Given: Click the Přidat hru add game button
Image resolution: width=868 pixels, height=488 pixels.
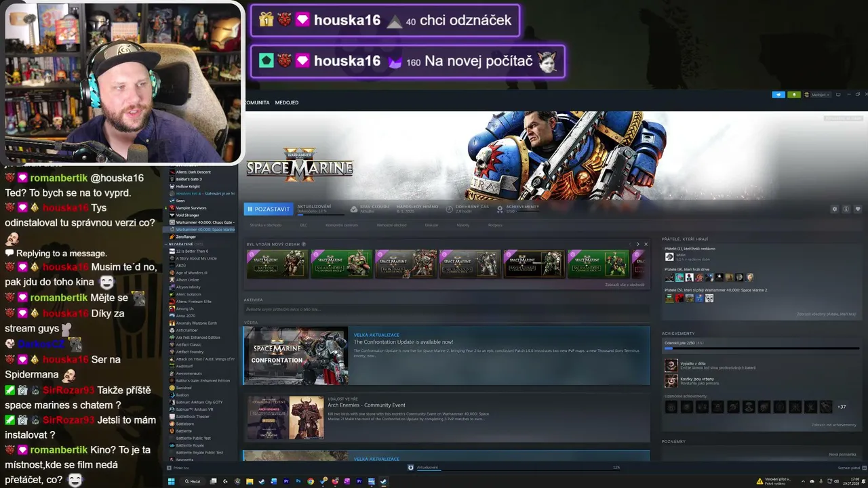Looking at the screenshot, I should [x=178, y=468].
